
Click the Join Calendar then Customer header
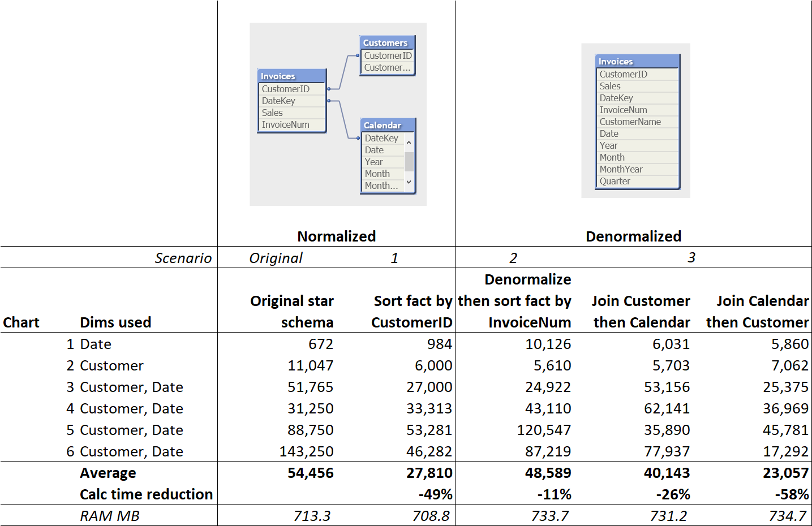[x=758, y=312]
